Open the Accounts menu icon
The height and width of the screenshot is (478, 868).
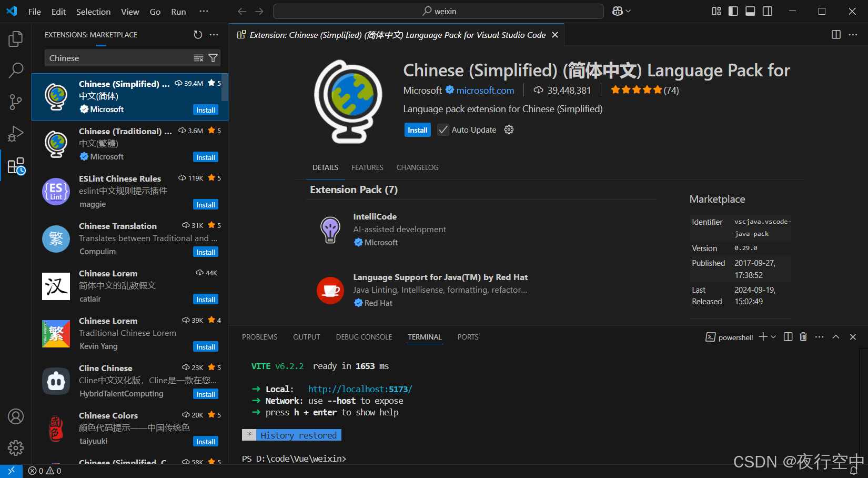[x=16, y=416]
